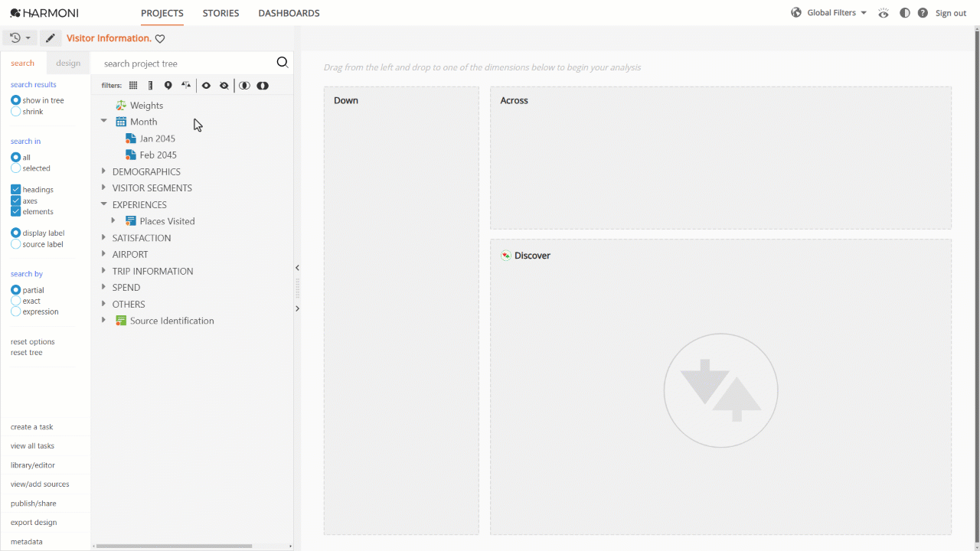Click the filled circles filter icon

263,86
